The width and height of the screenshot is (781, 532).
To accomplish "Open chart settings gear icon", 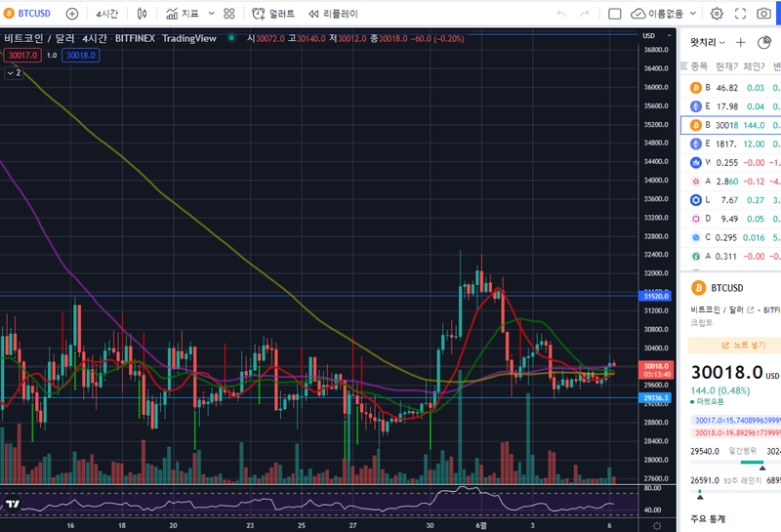I will pos(717,14).
